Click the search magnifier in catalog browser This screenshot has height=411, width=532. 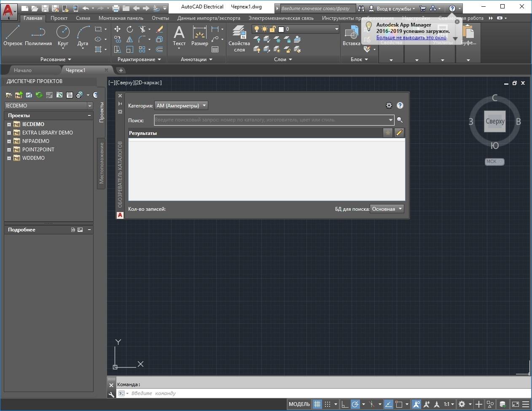coord(400,120)
